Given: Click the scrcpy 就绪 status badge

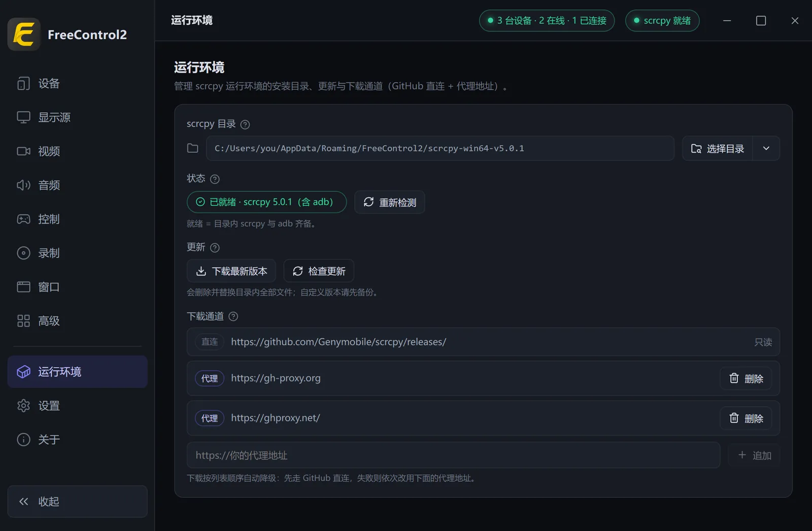Looking at the screenshot, I should click(662, 21).
